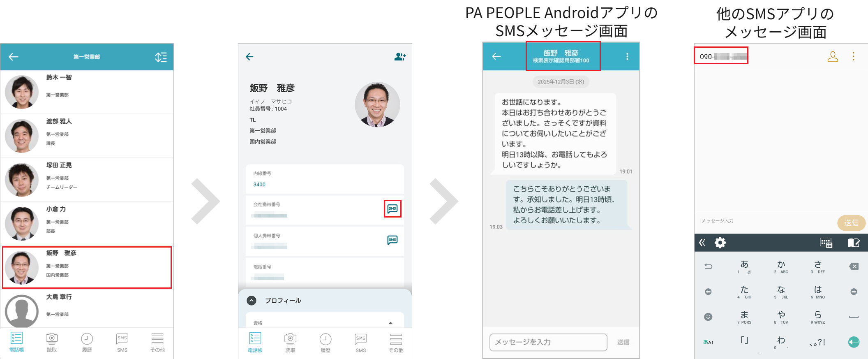Tap add-contact icon on profile screen
Viewport: 868px width, 359px height.
coord(400,57)
